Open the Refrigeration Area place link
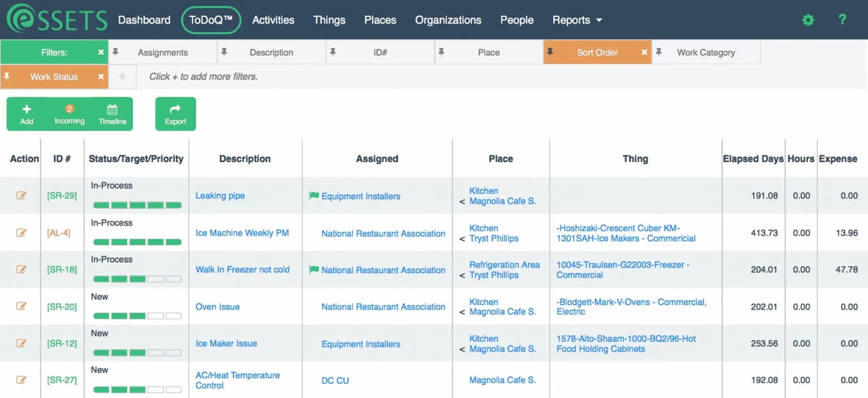 point(504,265)
